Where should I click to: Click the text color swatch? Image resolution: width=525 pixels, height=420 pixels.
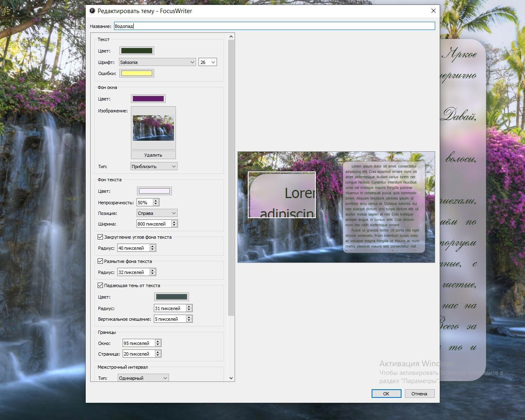click(137, 51)
